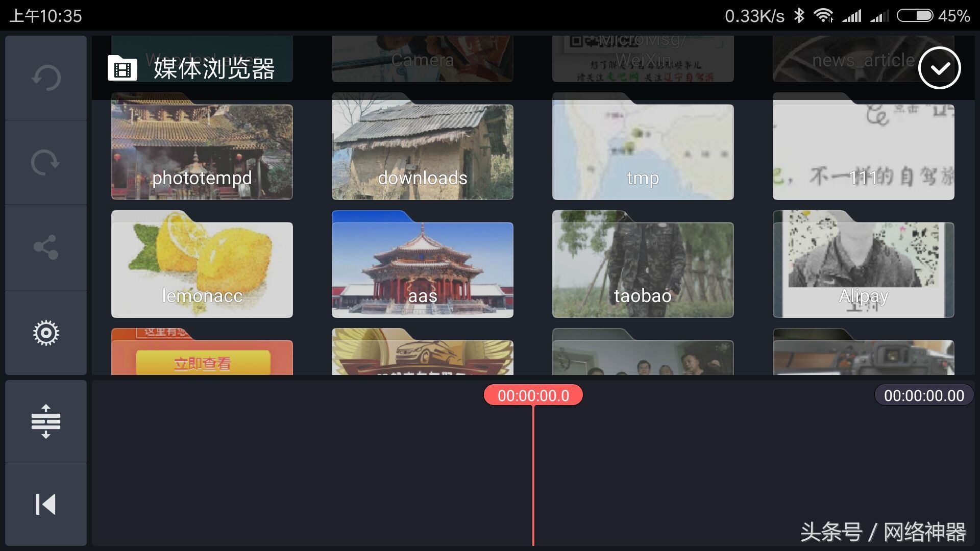Click the media browser filmstrip icon
Screen dimensions: 980x551
point(121,68)
